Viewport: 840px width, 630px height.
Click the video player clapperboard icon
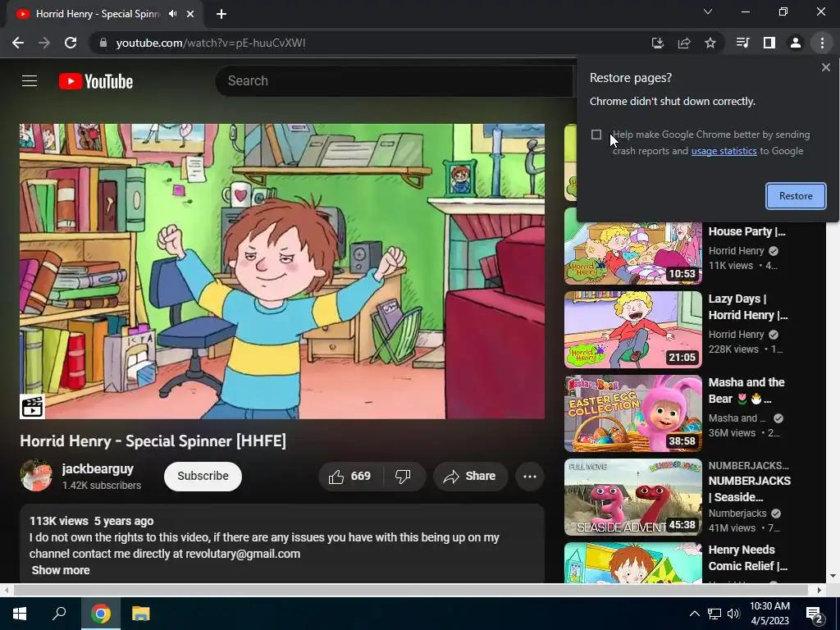tap(32, 407)
